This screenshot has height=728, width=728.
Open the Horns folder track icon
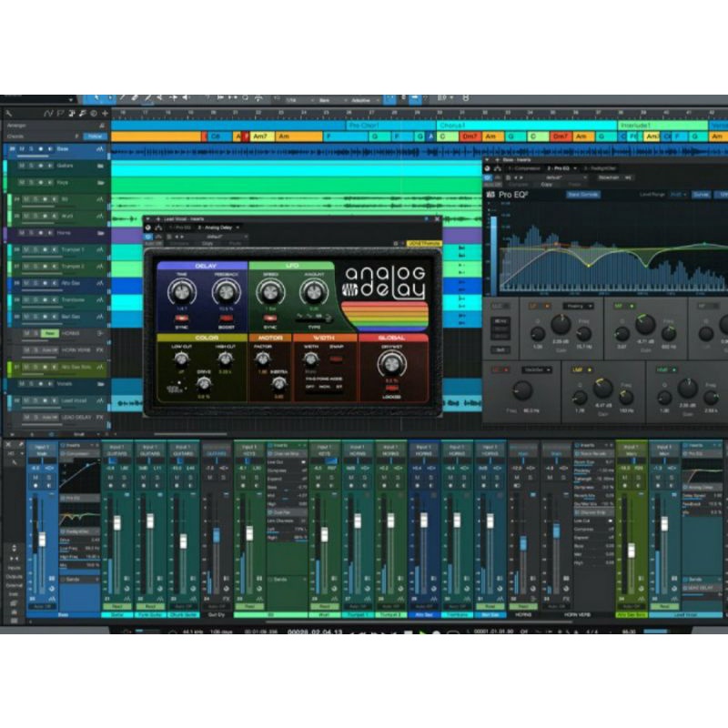point(100,233)
